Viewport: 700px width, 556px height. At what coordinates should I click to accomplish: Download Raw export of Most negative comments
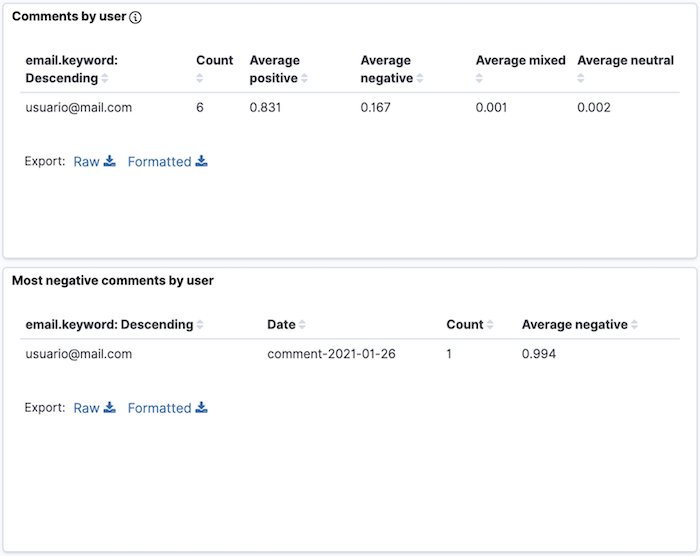pyautogui.click(x=95, y=408)
